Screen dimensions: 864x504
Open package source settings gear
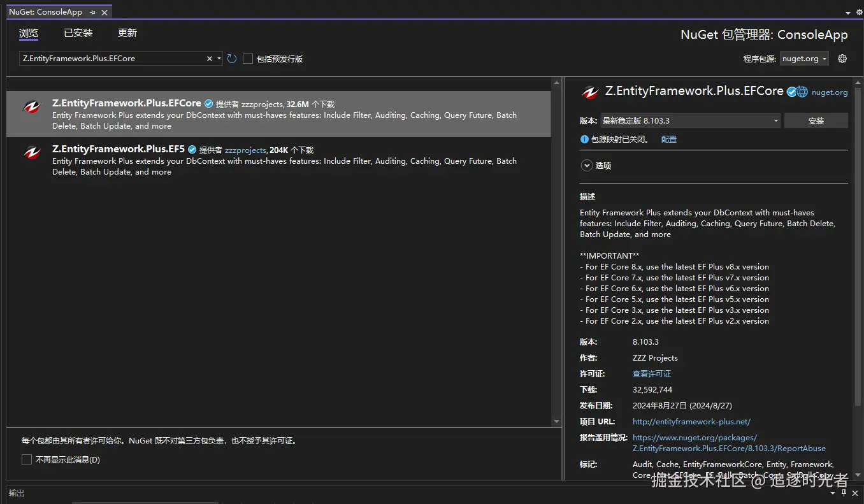(842, 59)
